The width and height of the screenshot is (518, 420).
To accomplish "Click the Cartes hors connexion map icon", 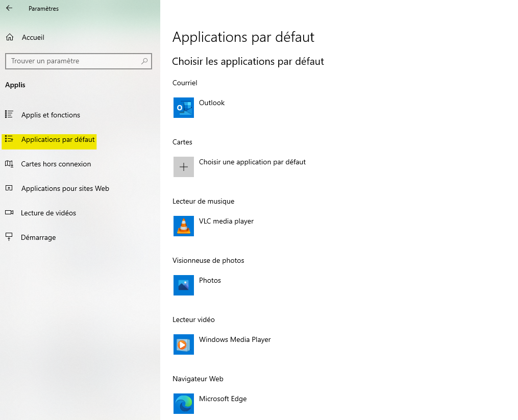I will [9, 164].
